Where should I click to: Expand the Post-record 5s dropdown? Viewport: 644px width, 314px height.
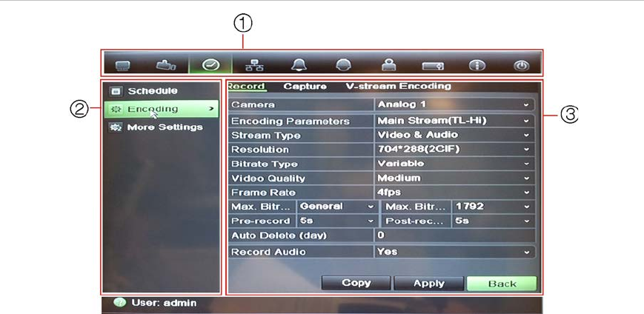(x=493, y=221)
